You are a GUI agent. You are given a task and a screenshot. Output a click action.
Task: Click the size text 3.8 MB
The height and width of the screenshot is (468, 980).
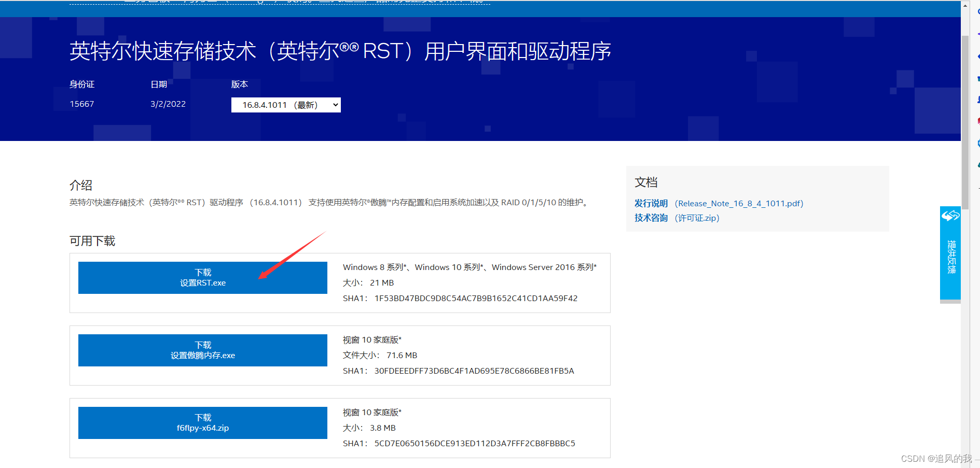[x=383, y=428]
